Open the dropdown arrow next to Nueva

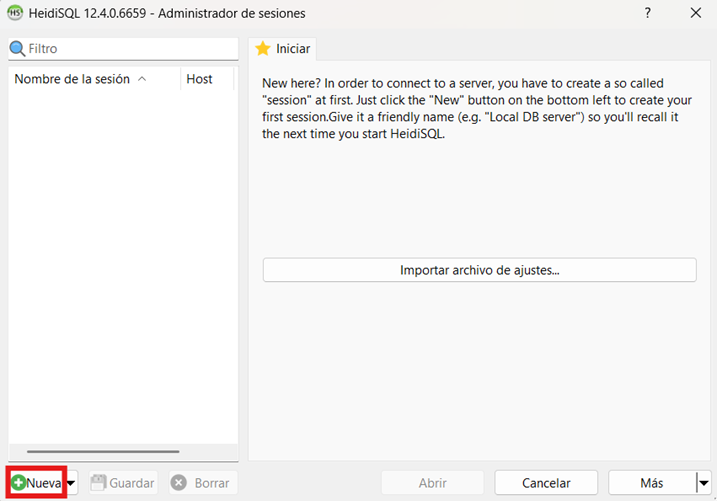click(x=71, y=483)
